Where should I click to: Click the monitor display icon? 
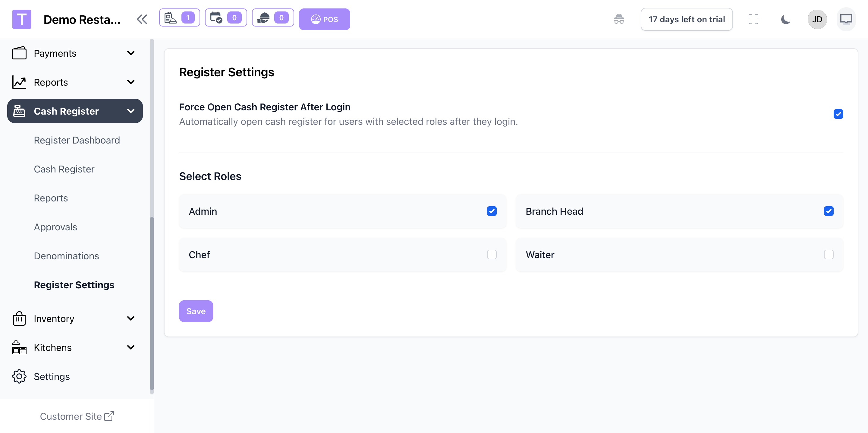846,19
